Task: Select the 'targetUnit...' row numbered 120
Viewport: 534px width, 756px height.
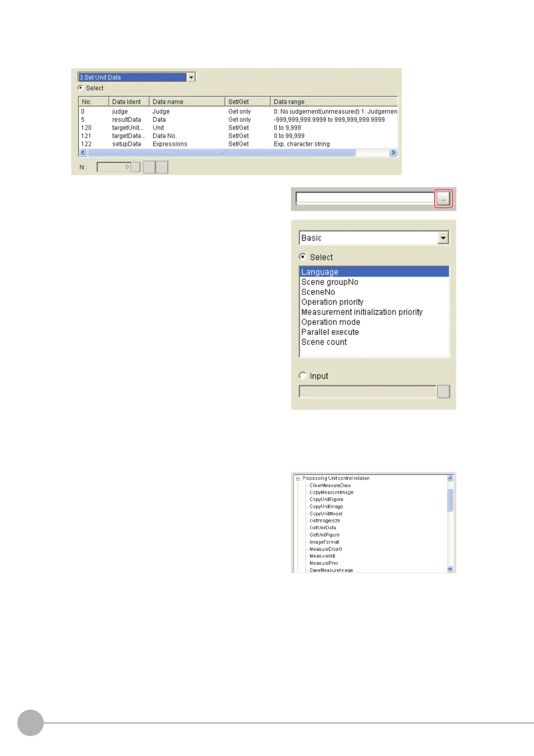Action: 238,127
